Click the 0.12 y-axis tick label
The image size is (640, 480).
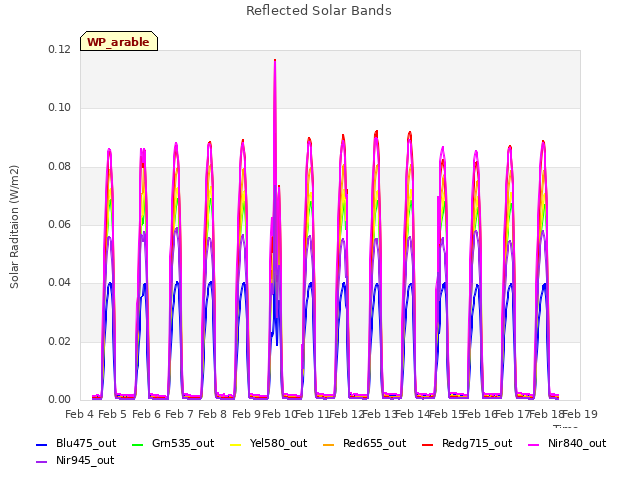click(x=60, y=49)
